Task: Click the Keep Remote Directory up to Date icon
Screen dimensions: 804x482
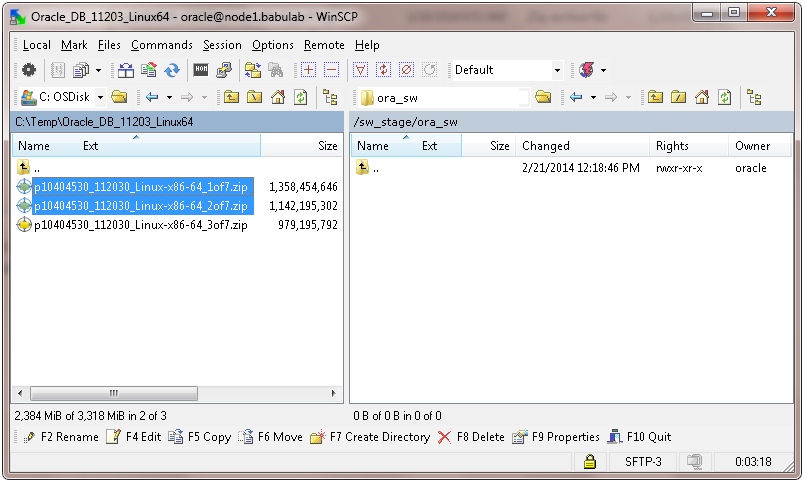Action: click(172, 70)
